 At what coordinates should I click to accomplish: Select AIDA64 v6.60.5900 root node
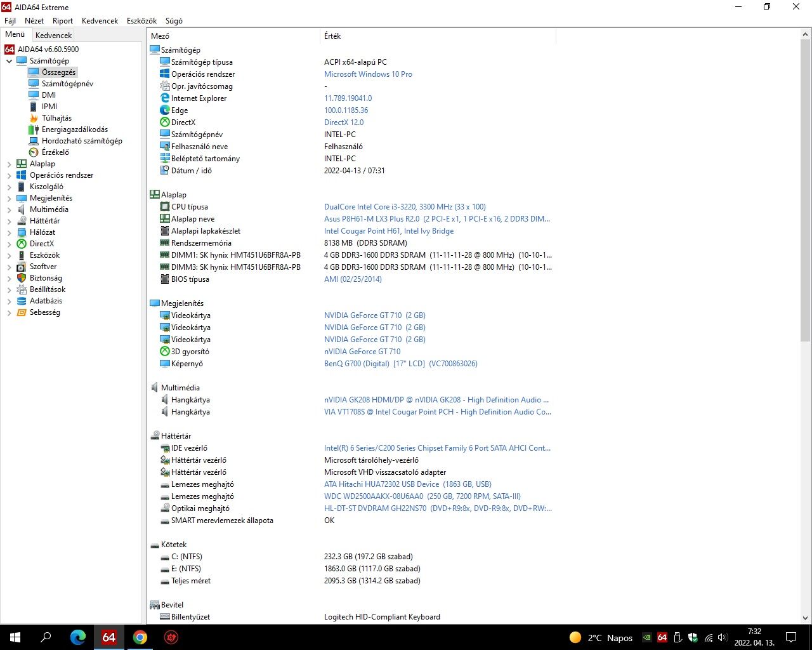[x=48, y=50]
